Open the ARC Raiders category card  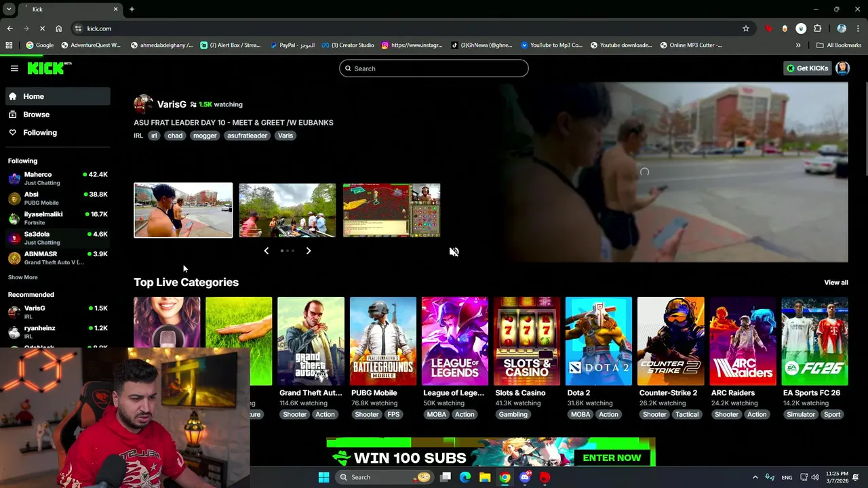[743, 341]
